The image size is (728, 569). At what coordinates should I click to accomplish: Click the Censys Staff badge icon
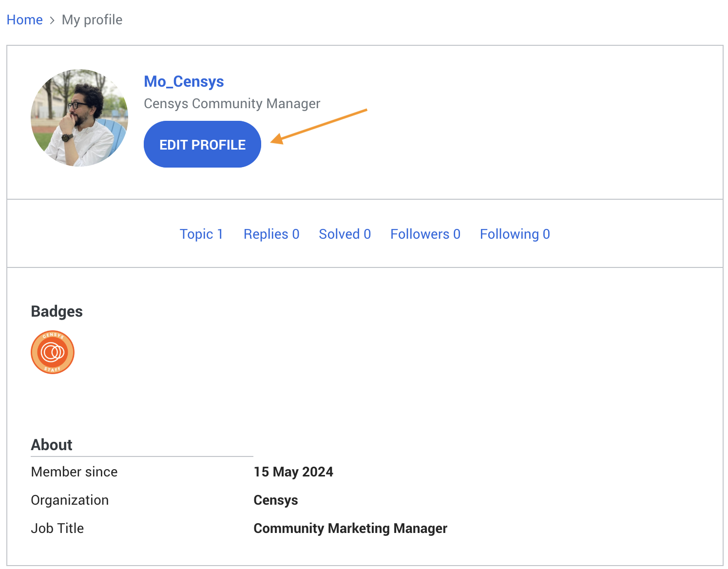[53, 352]
